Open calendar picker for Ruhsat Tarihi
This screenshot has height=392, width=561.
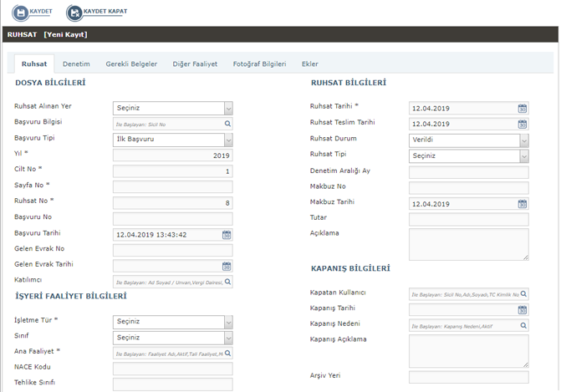click(523, 108)
